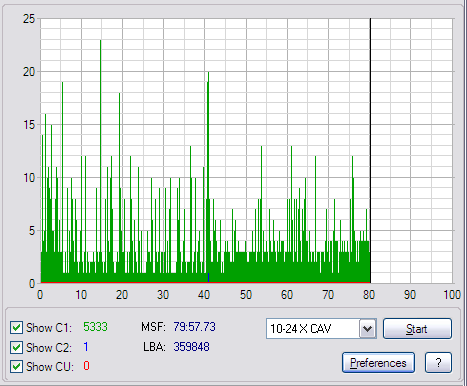Open help with the question mark button

click(438, 363)
